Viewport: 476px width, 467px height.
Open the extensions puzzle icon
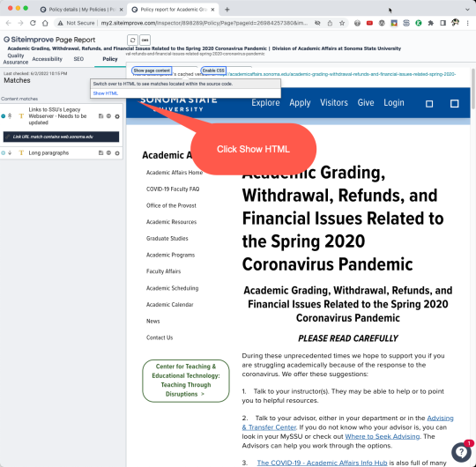[x=431, y=23]
